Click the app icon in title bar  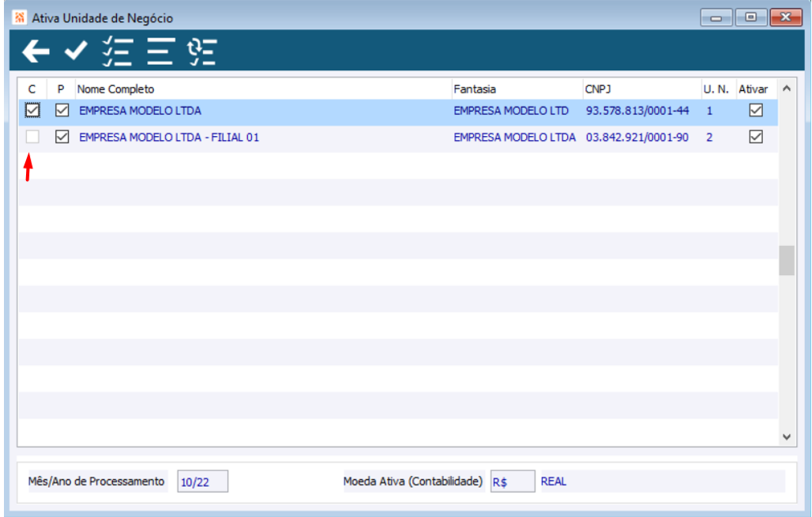pyautogui.click(x=20, y=17)
